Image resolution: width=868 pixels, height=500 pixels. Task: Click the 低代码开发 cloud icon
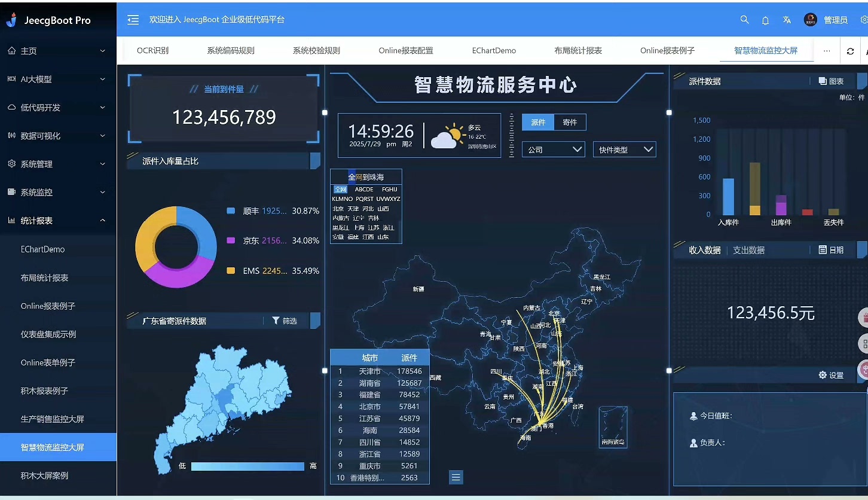pyautogui.click(x=12, y=108)
